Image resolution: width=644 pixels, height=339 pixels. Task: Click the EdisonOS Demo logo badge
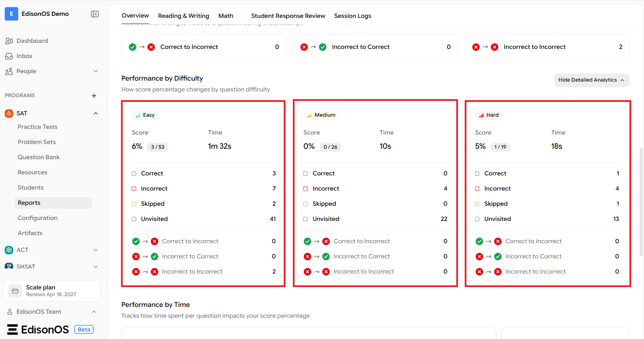[x=11, y=14]
